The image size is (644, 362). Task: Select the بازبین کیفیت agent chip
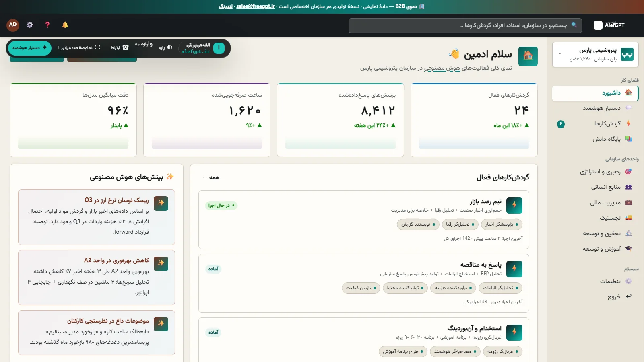pyautogui.click(x=361, y=288)
